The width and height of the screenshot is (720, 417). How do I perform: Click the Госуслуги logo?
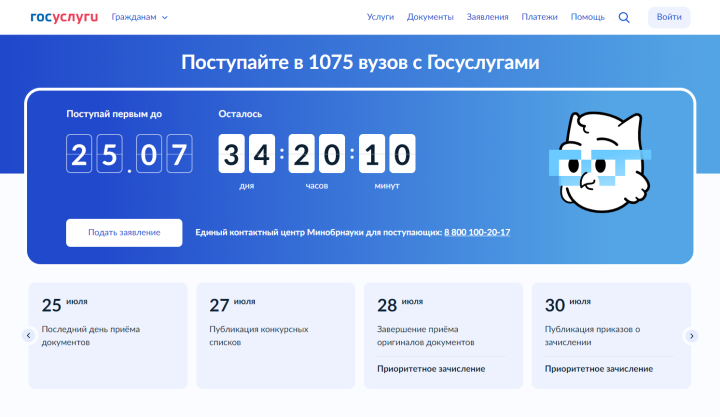[x=64, y=17]
